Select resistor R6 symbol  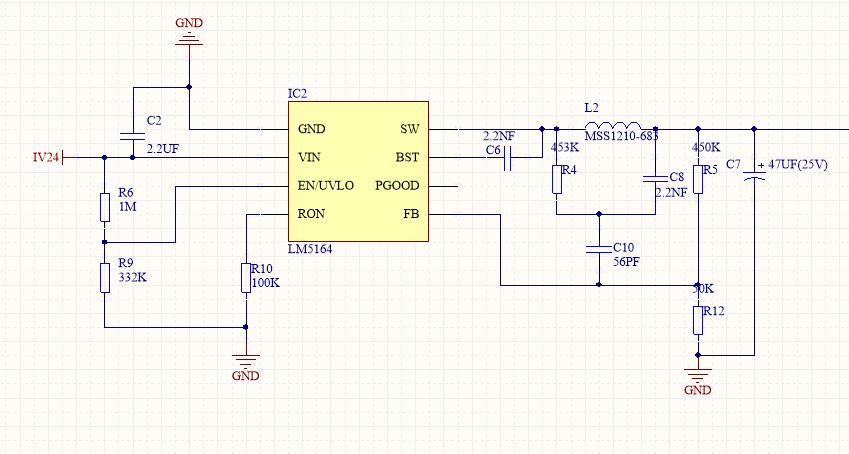tap(105, 207)
